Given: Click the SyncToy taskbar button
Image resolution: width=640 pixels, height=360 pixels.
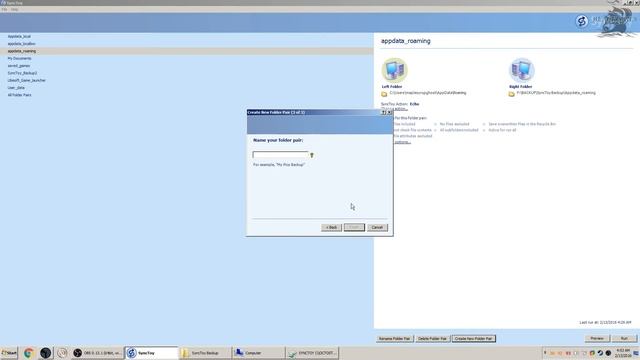Looking at the screenshot, I should 151,353.
